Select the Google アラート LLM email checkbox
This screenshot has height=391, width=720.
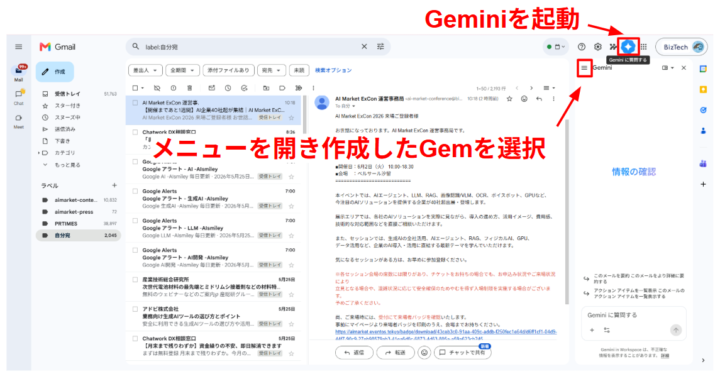pos(135,221)
